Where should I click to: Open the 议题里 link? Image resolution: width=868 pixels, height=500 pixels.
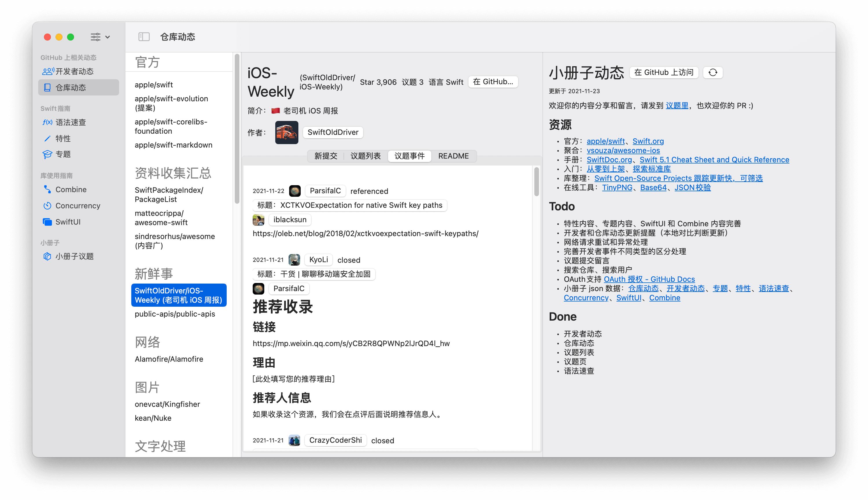[677, 105]
